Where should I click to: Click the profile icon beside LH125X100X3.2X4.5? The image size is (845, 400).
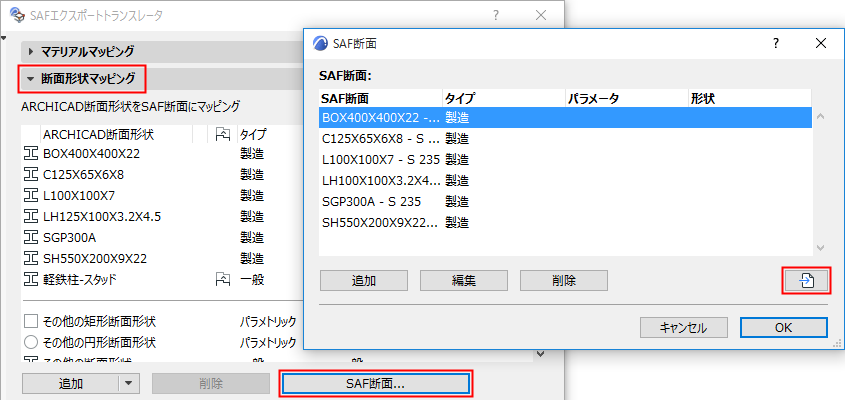[x=30, y=217]
